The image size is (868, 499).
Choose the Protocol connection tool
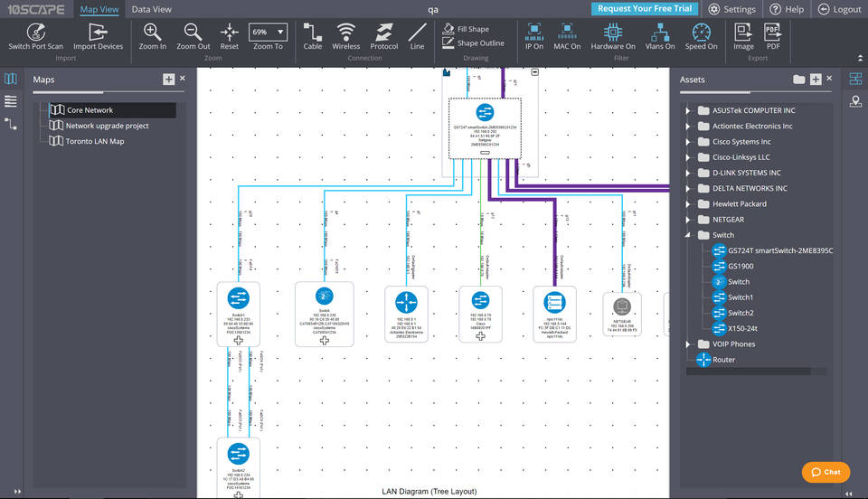click(x=383, y=33)
